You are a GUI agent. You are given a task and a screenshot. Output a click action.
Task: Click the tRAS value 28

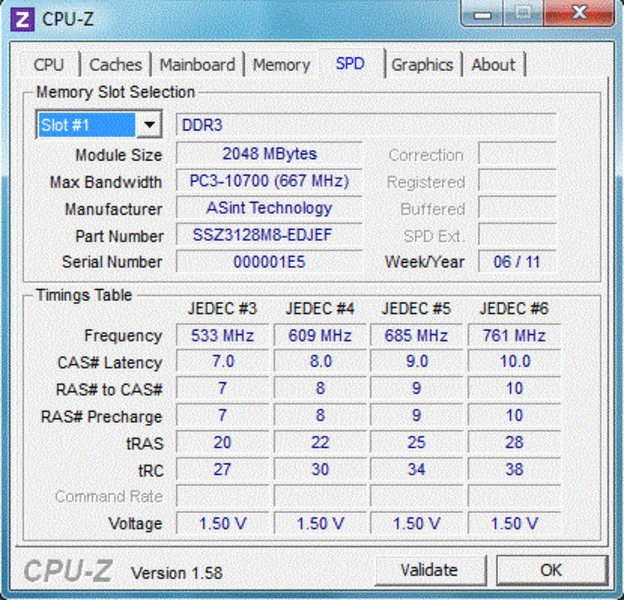click(514, 442)
